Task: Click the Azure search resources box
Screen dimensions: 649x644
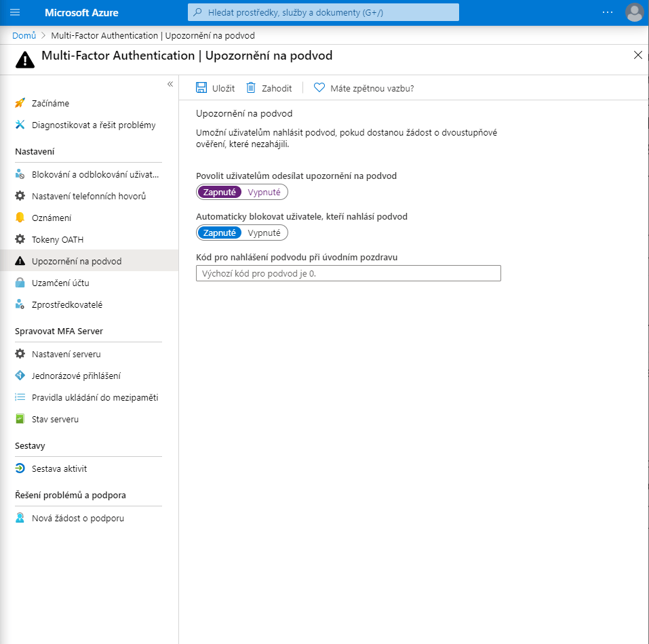Action: click(x=323, y=12)
